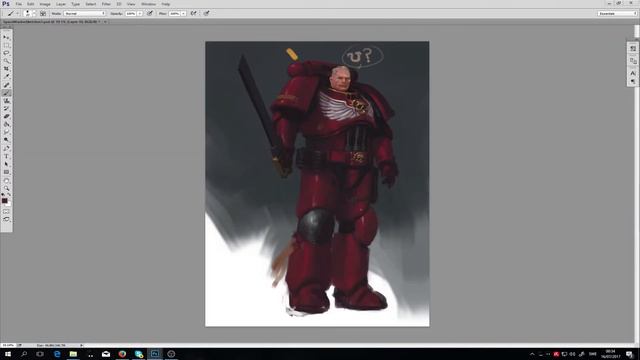Screen dimensions: 640x360
Task: Change the screen mode icon
Action: point(6,220)
